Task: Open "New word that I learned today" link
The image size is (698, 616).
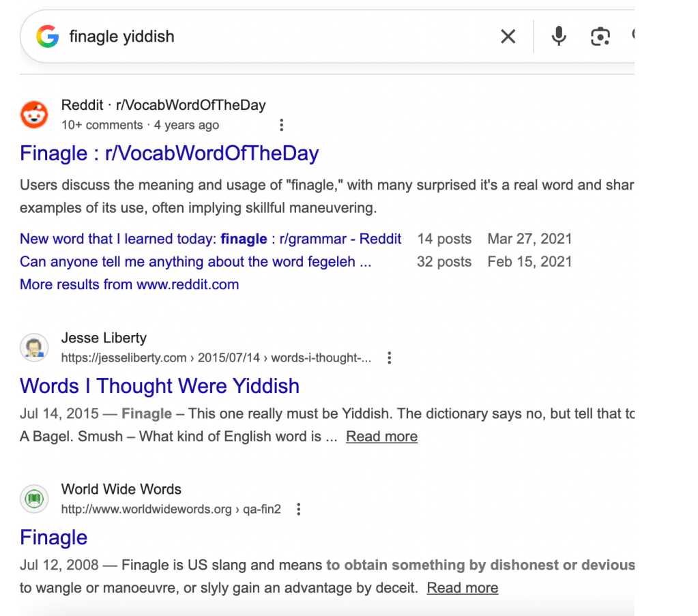Action: pos(210,239)
